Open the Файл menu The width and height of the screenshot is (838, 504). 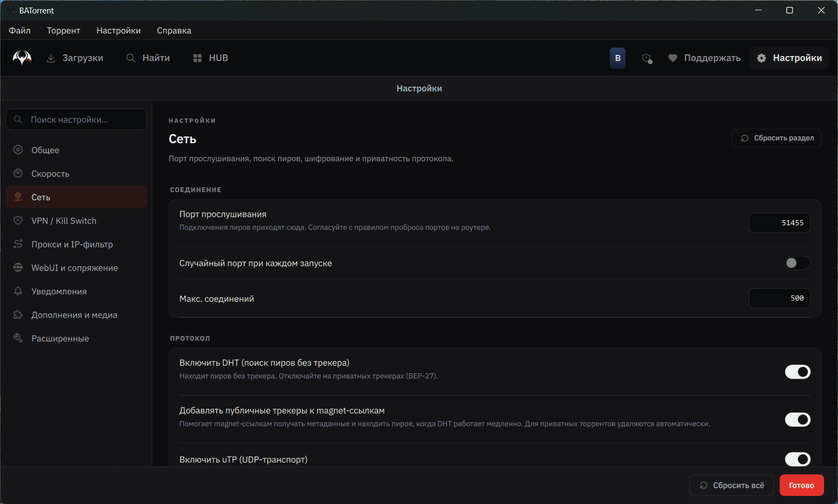tap(19, 31)
